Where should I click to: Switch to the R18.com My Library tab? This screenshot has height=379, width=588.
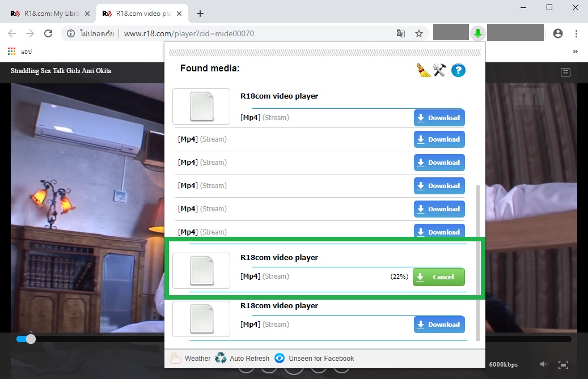click(x=50, y=14)
